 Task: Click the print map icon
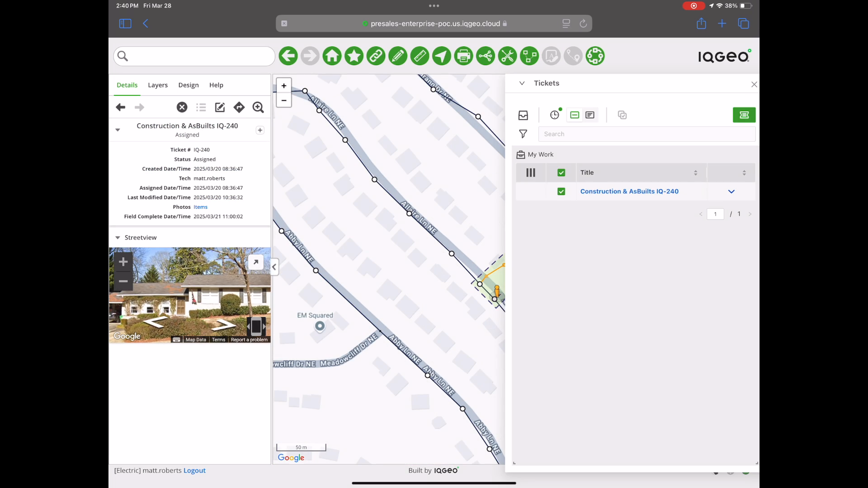(x=463, y=56)
